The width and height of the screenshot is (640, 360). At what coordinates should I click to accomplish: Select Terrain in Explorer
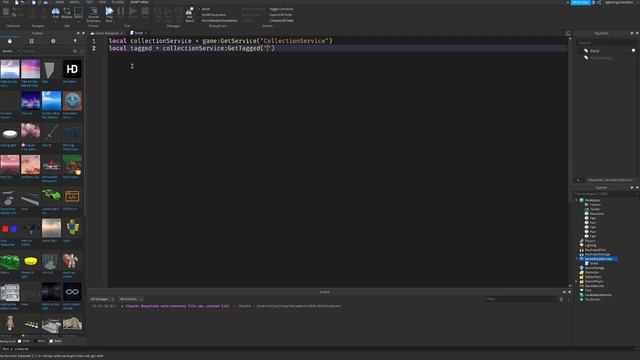click(x=595, y=209)
